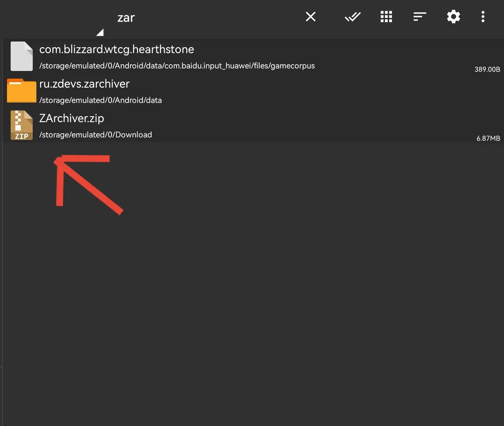Select the ZArchiver.zip file name
This screenshot has height=426, width=504.
tap(72, 118)
